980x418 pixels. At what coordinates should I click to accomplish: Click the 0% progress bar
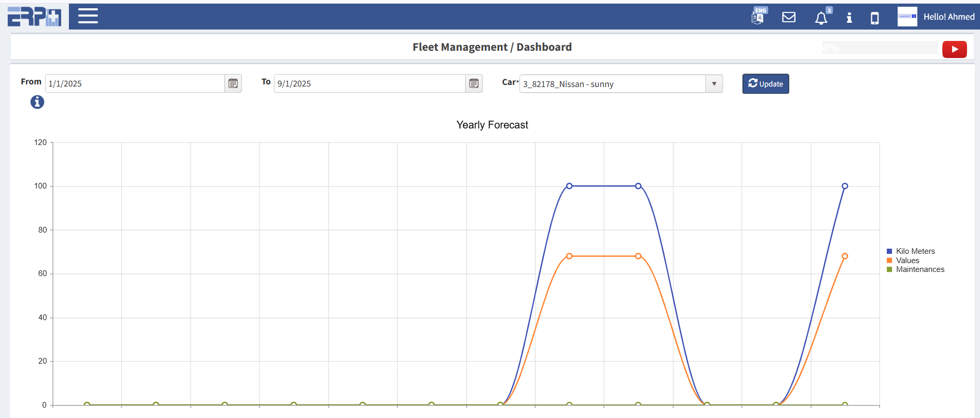880,48
